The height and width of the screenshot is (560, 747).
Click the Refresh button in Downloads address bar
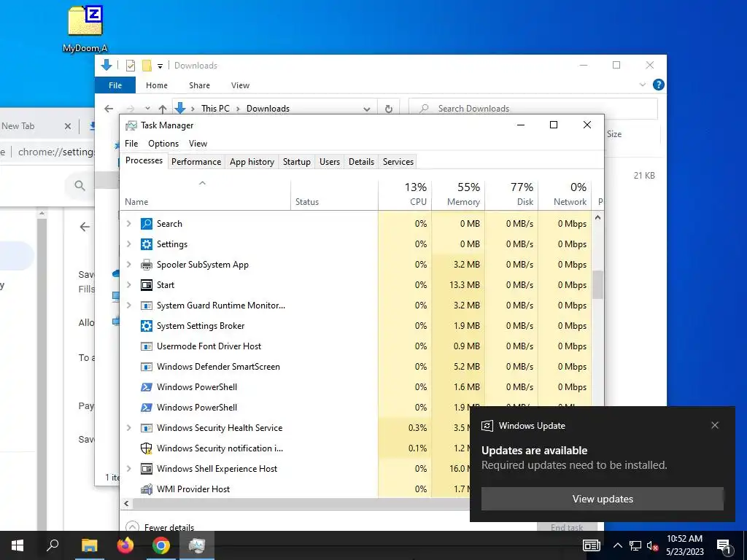tap(389, 109)
